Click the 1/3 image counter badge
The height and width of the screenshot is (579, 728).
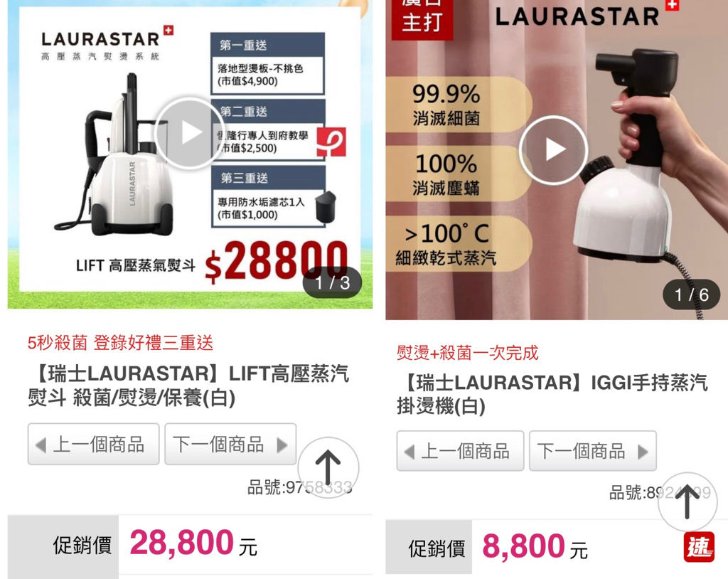pyautogui.click(x=332, y=282)
